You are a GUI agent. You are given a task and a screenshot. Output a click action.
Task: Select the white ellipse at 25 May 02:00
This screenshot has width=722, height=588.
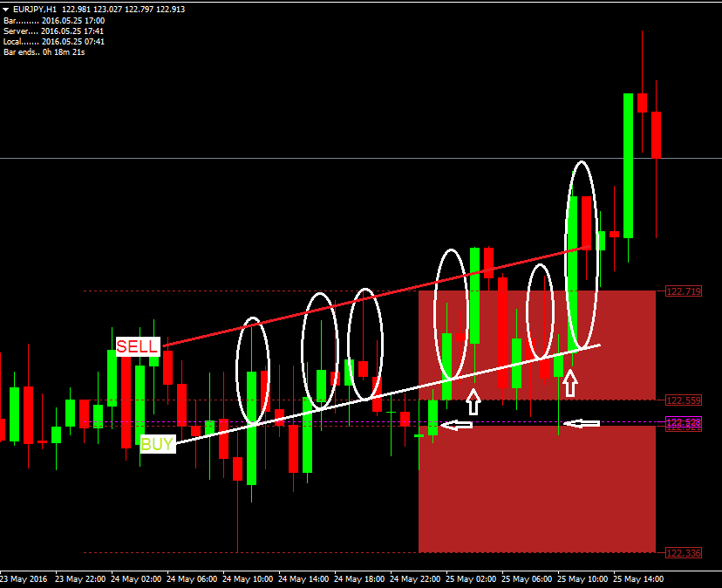452,315
